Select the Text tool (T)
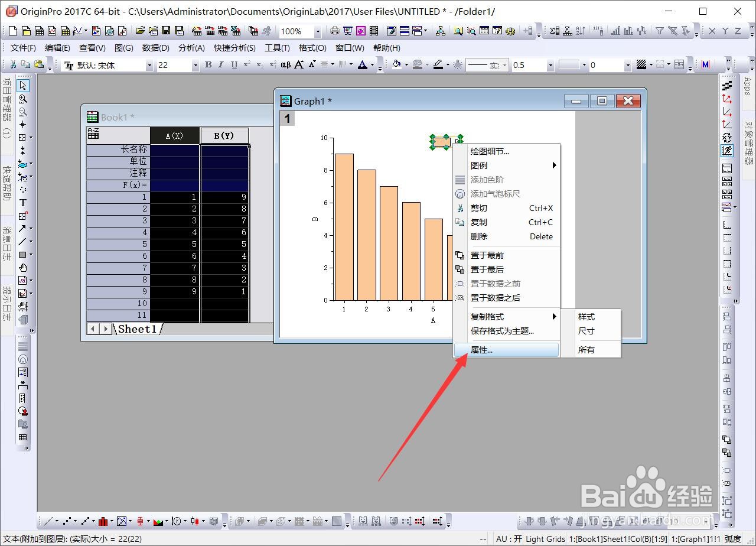The height and width of the screenshot is (546, 756). tap(23, 203)
